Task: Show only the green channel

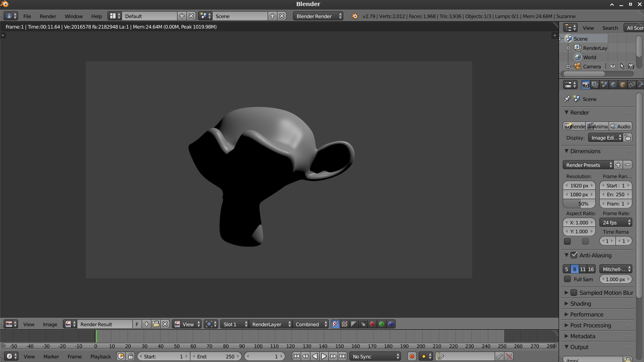Action: point(382,324)
